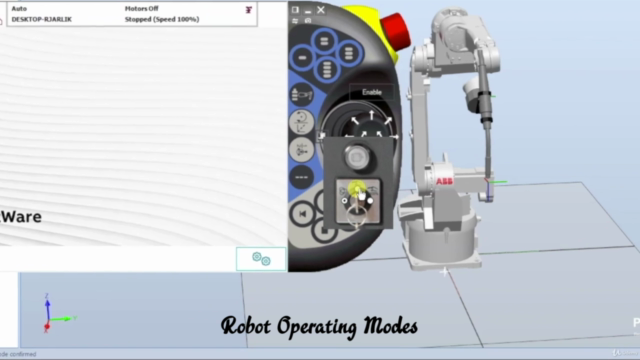Click the step backward playback button
Screen dimensions: 640x360
[x=302, y=214]
